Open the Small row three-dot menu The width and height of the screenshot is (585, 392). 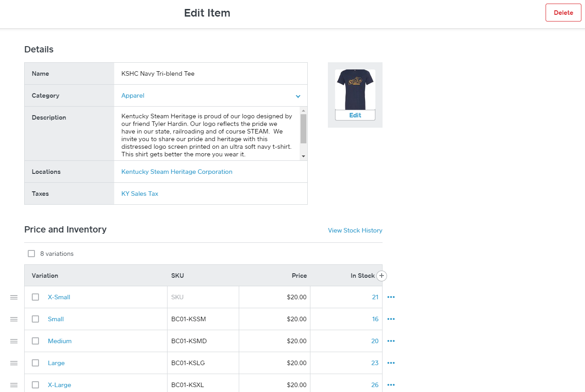click(391, 319)
